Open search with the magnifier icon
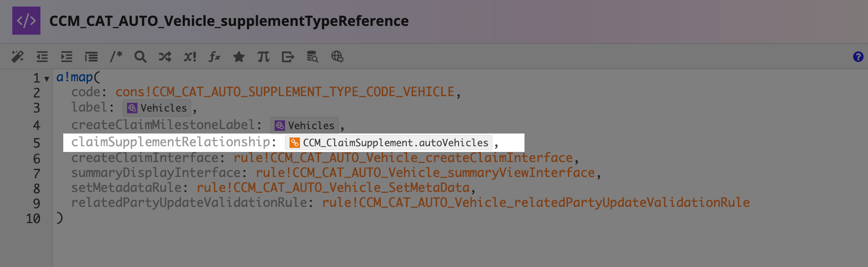This screenshot has height=267, width=868. 141,57
